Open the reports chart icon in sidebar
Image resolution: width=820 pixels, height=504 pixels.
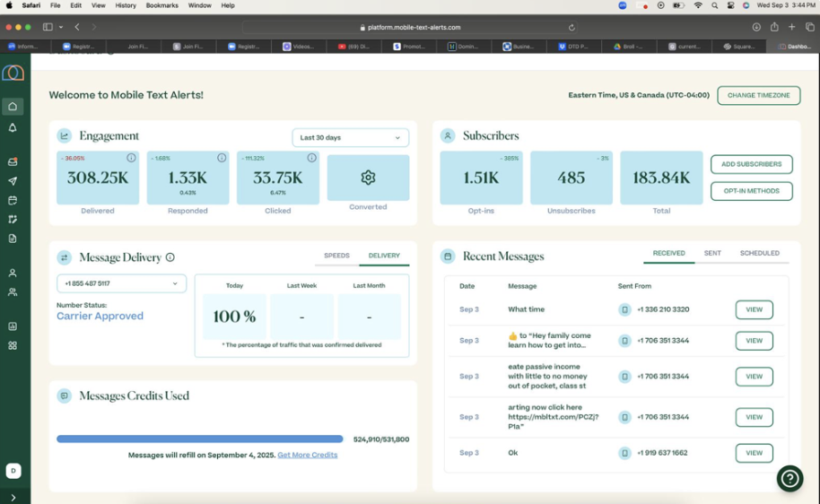pos(13,326)
